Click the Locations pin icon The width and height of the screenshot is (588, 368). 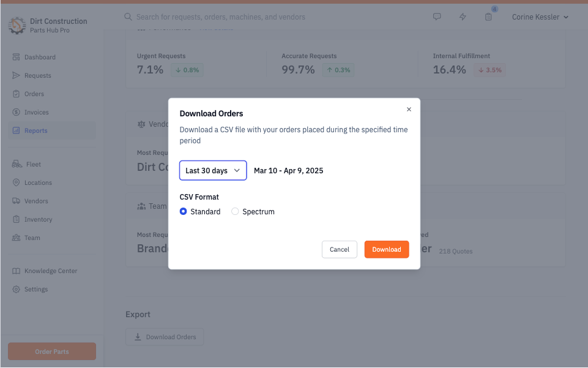[17, 182]
